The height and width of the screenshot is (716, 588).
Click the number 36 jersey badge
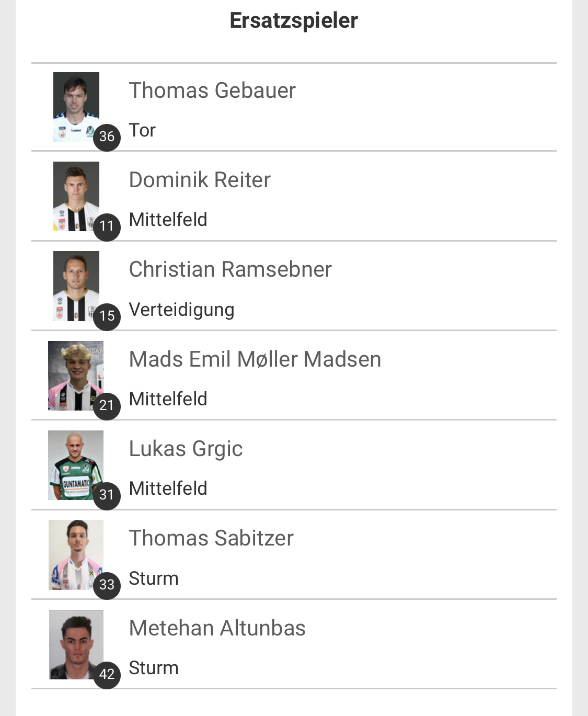tap(107, 137)
